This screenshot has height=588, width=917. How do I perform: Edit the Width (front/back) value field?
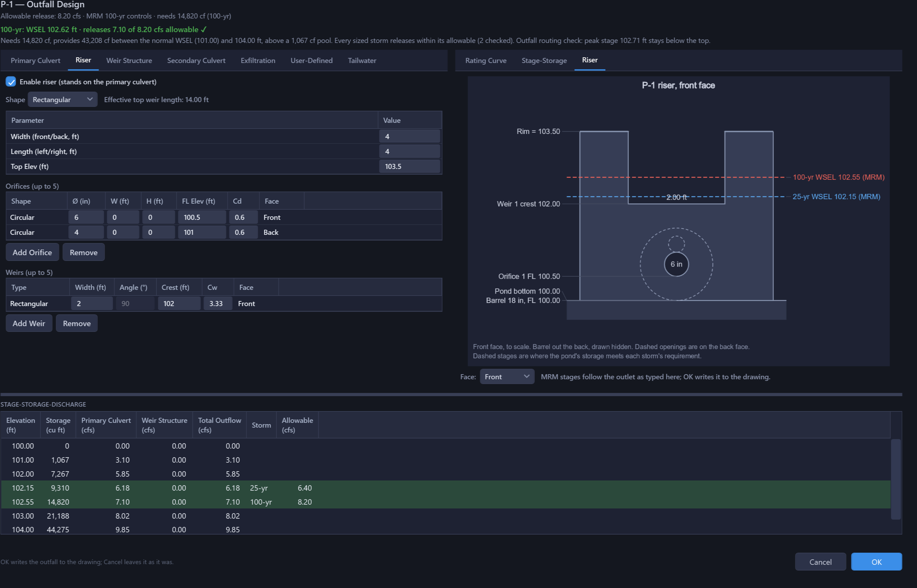pyautogui.click(x=409, y=136)
